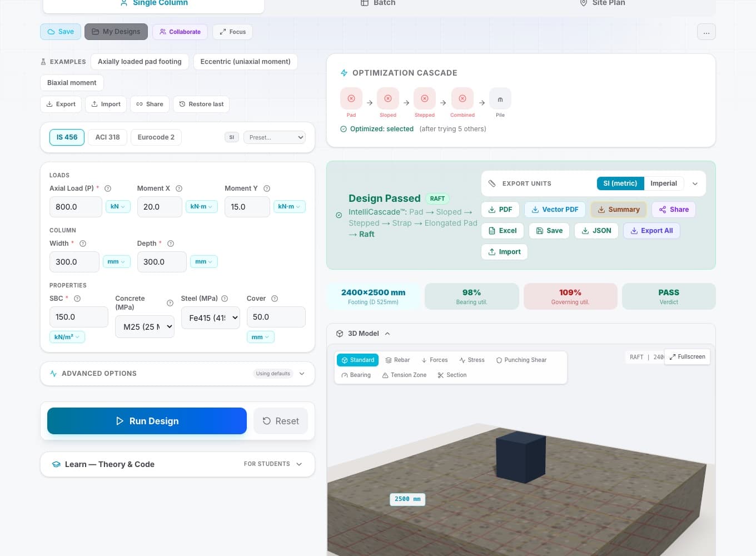Click the Axial Load input field

(76, 207)
